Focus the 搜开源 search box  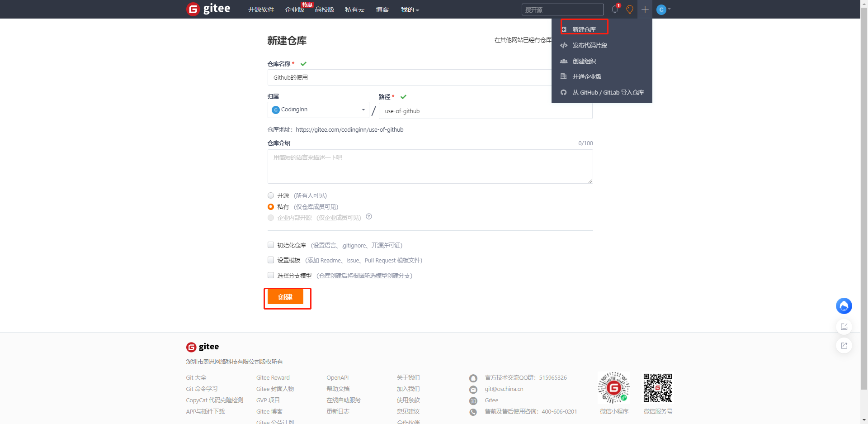pyautogui.click(x=562, y=10)
